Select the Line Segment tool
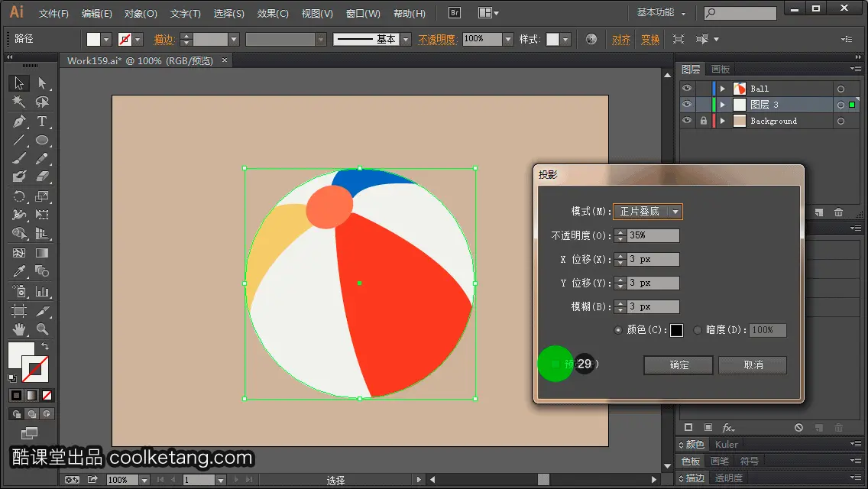 19,140
